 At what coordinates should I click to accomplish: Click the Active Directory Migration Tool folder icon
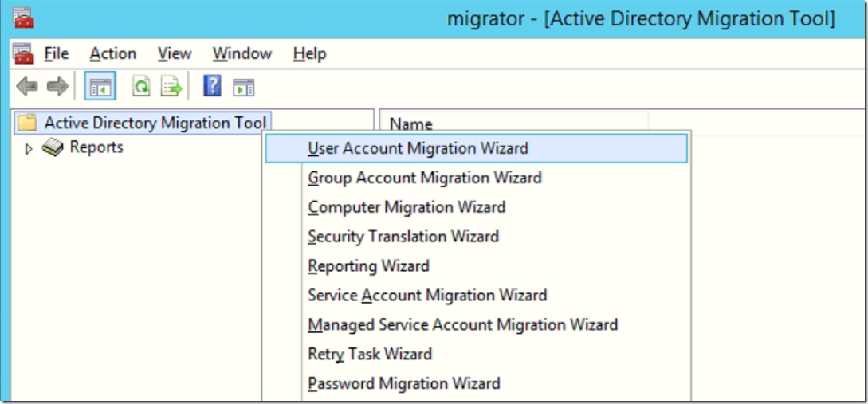click(26, 122)
